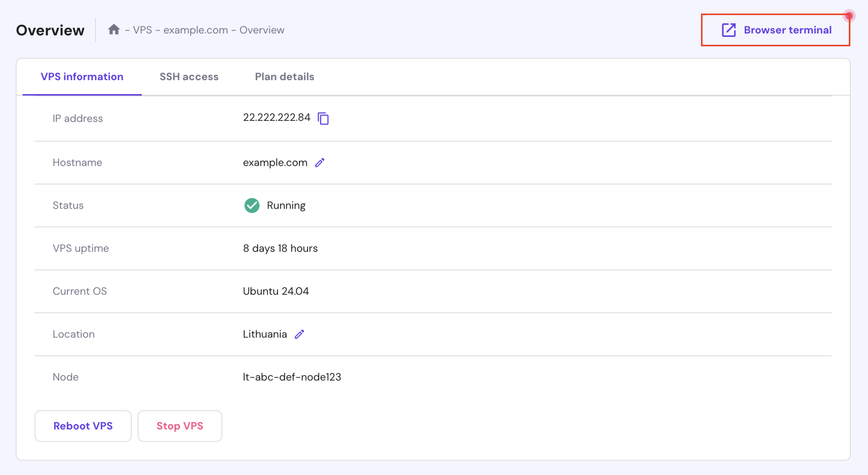Click the home icon in the breadcrumb
868x475 pixels.
pos(114,30)
